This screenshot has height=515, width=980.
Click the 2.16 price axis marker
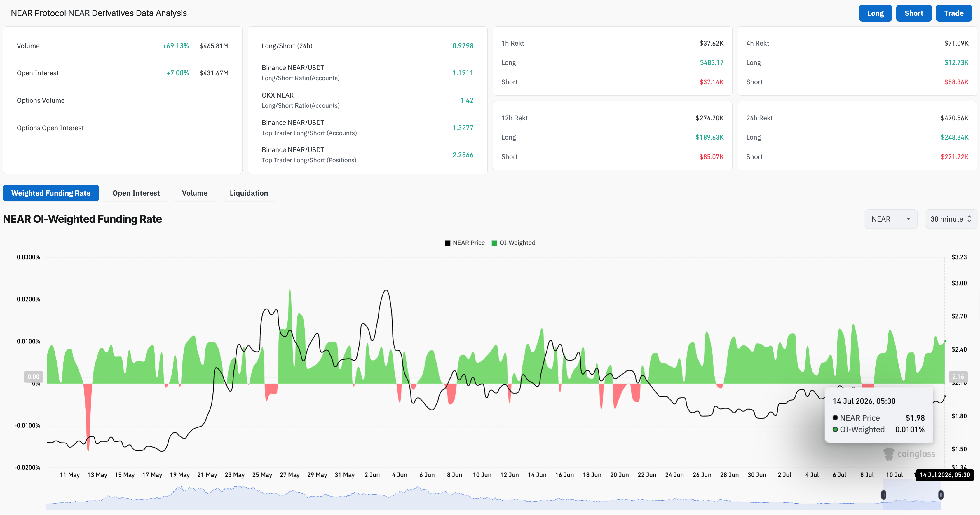click(x=958, y=377)
